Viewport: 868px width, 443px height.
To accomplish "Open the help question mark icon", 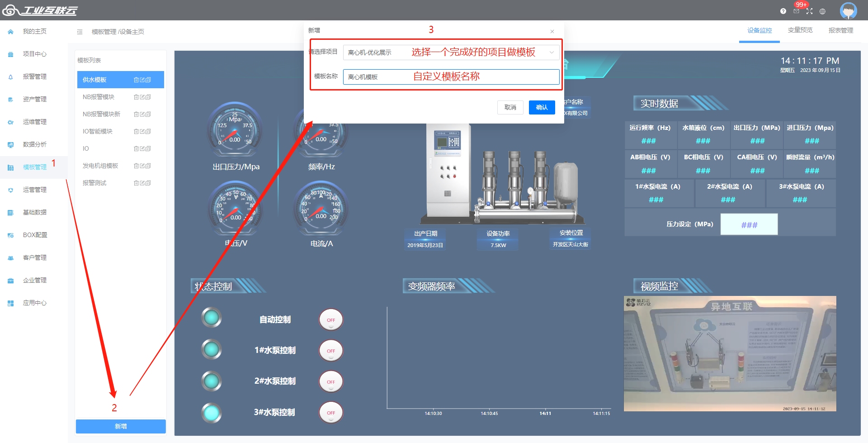I will (x=783, y=11).
